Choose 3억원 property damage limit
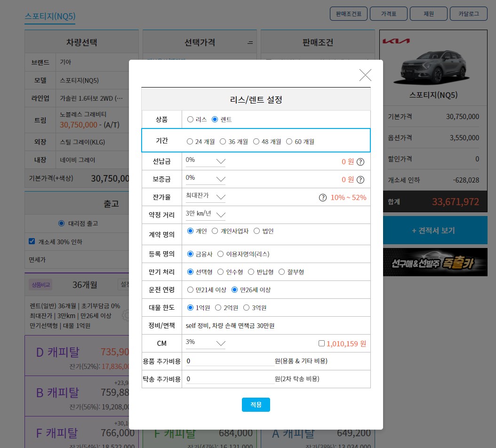 pyautogui.click(x=246, y=307)
